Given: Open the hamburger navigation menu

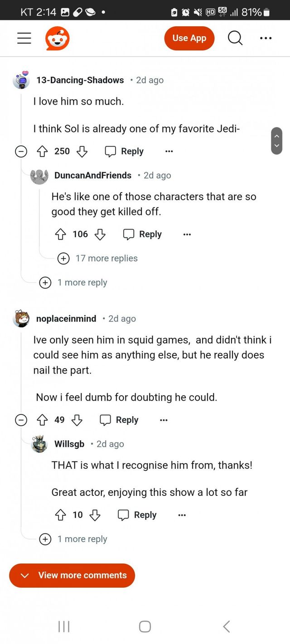Looking at the screenshot, I should pos(24,38).
